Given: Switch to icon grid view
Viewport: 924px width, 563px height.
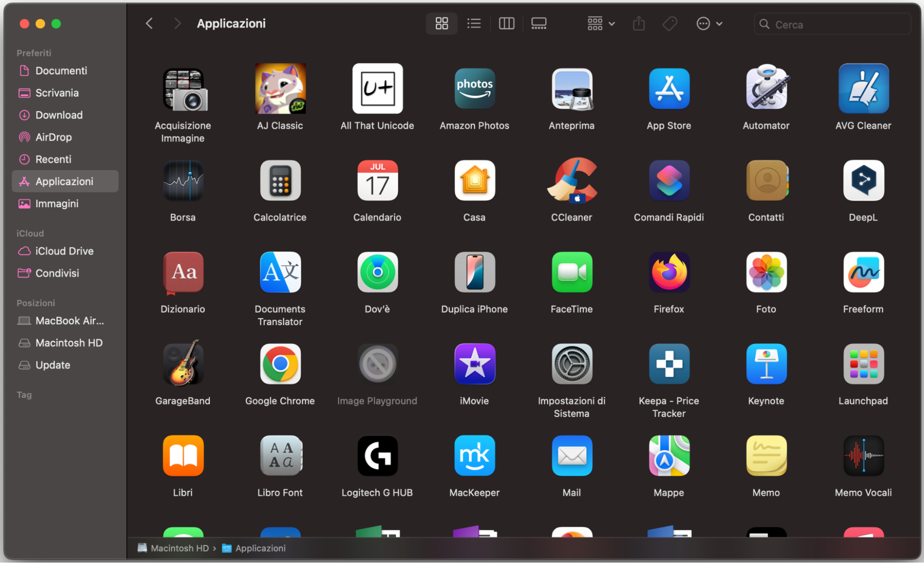Looking at the screenshot, I should point(441,24).
